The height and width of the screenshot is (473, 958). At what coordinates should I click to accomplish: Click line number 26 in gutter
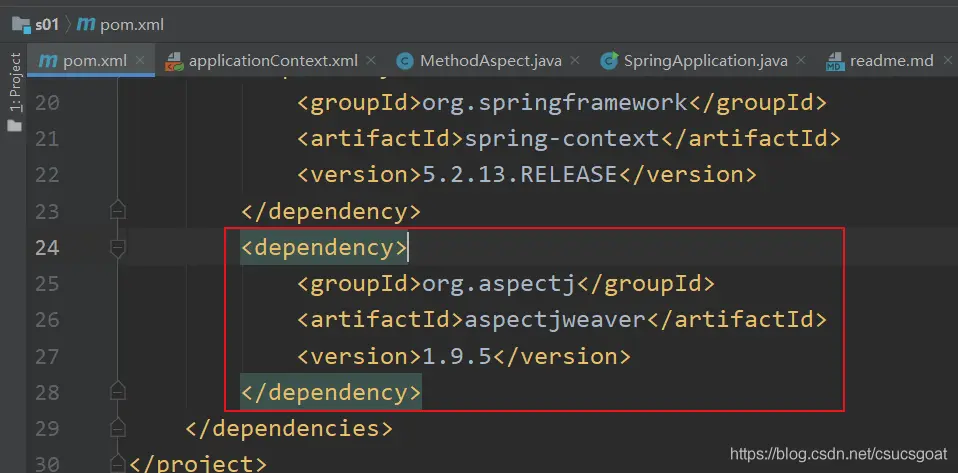pos(47,320)
